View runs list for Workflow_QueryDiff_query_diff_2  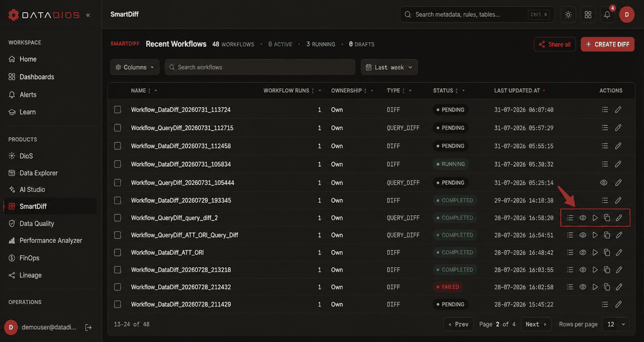570,218
